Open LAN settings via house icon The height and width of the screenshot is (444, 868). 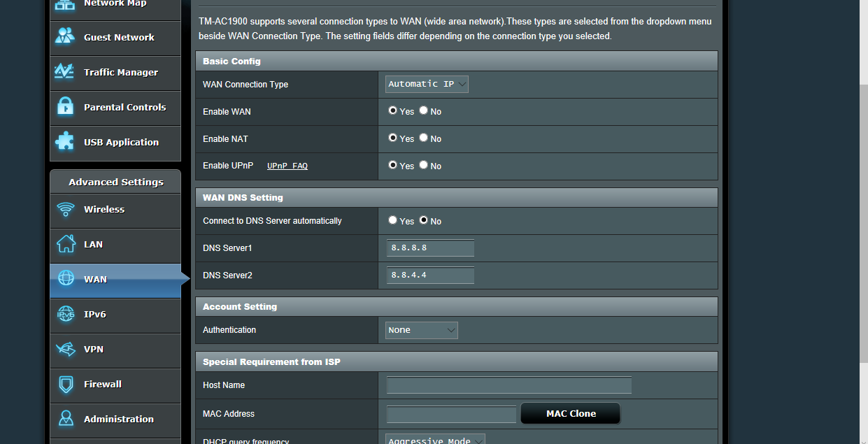(x=66, y=244)
